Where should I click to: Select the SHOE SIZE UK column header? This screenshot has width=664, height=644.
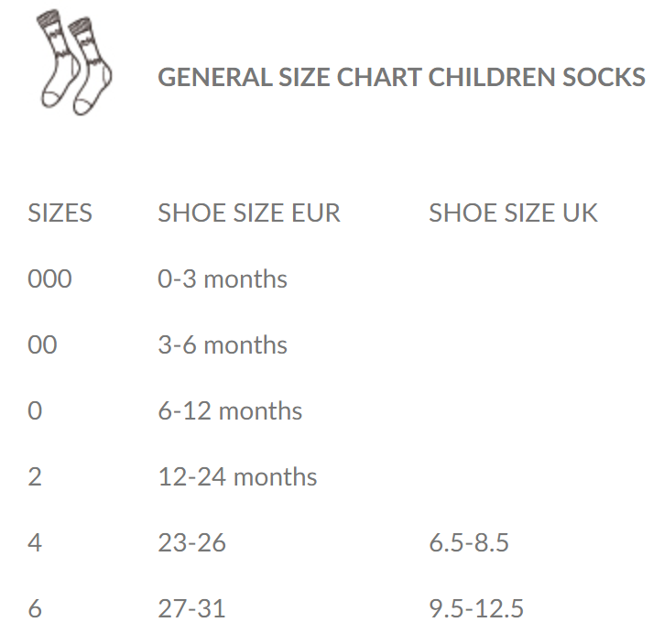(x=513, y=213)
